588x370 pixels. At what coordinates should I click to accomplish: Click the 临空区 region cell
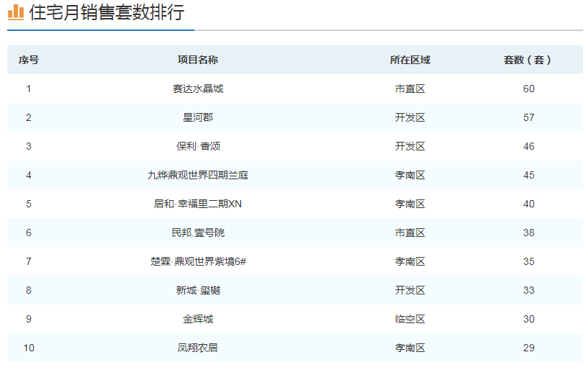click(x=410, y=319)
